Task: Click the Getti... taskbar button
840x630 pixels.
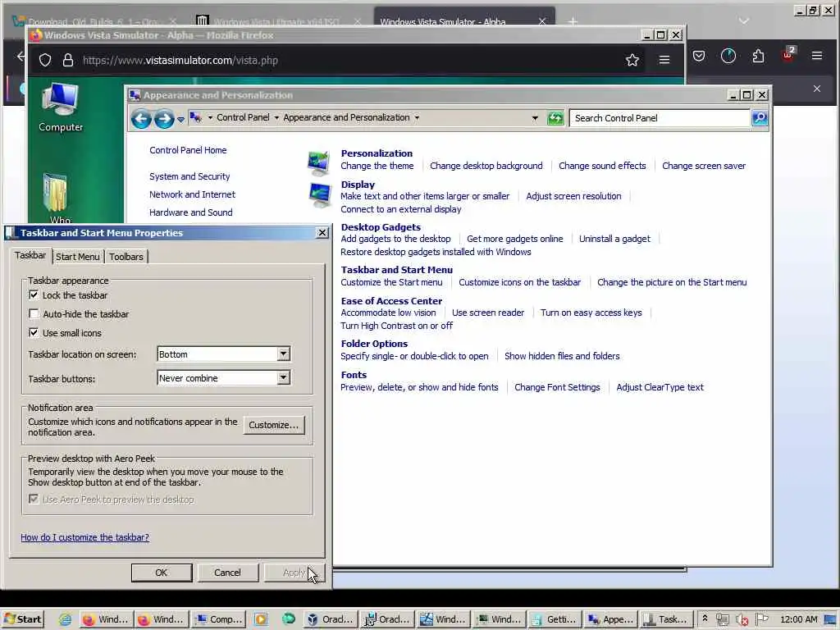Action: 554,619
